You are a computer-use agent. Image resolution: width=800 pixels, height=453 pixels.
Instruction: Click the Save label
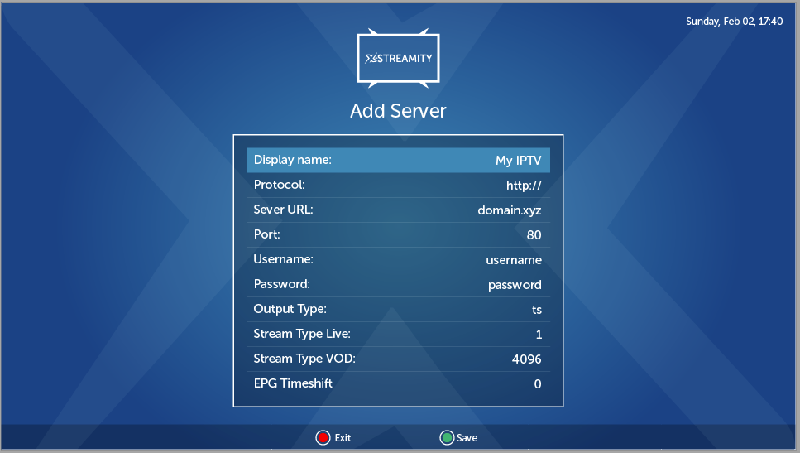click(467, 438)
